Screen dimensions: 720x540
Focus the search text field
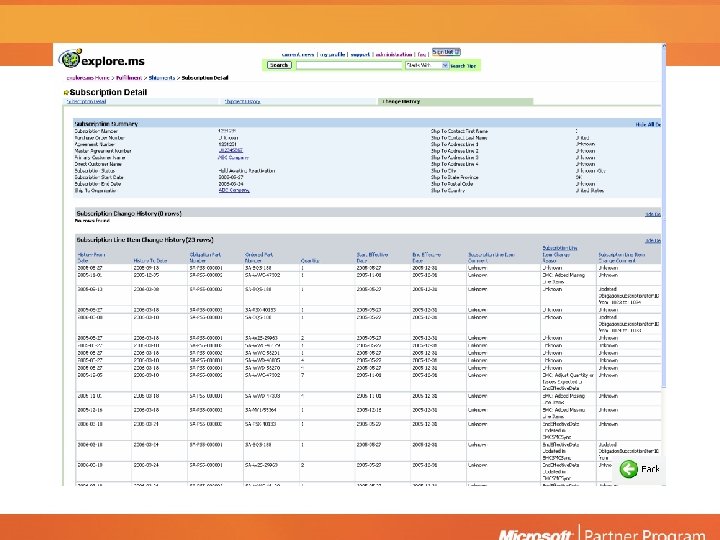point(349,66)
